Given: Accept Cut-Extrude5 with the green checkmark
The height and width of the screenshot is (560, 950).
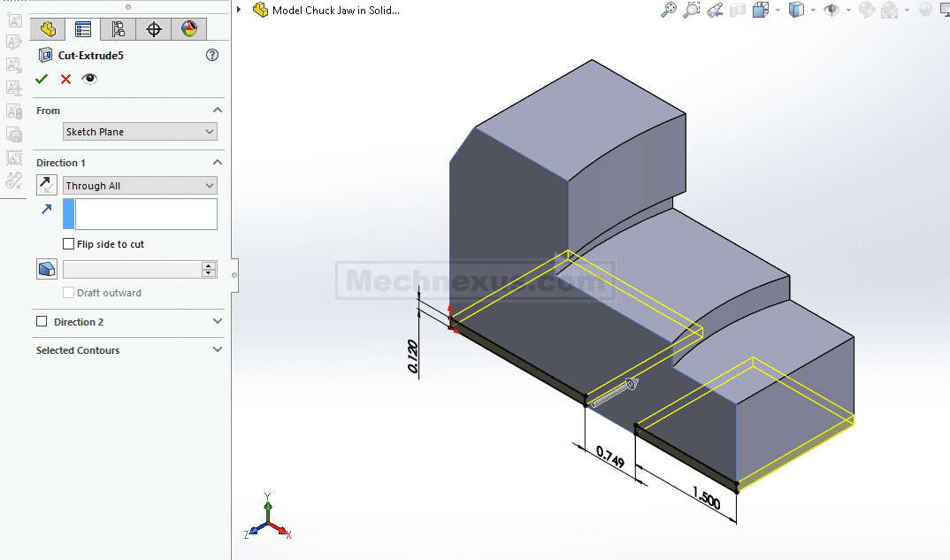Looking at the screenshot, I should click(42, 79).
